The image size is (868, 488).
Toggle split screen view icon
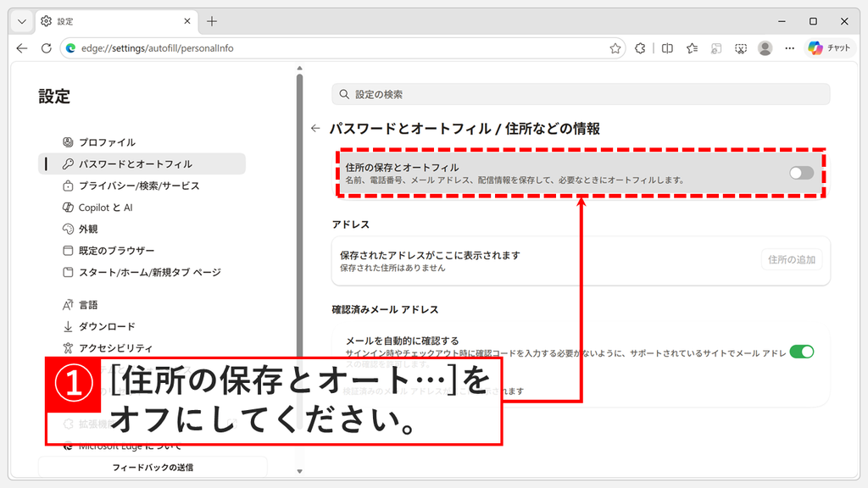click(x=667, y=48)
